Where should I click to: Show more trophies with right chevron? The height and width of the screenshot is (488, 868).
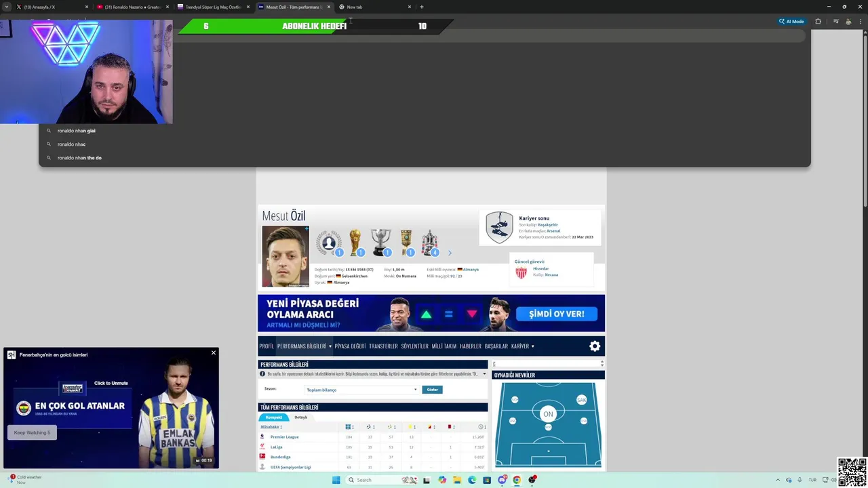coord(449,253)
